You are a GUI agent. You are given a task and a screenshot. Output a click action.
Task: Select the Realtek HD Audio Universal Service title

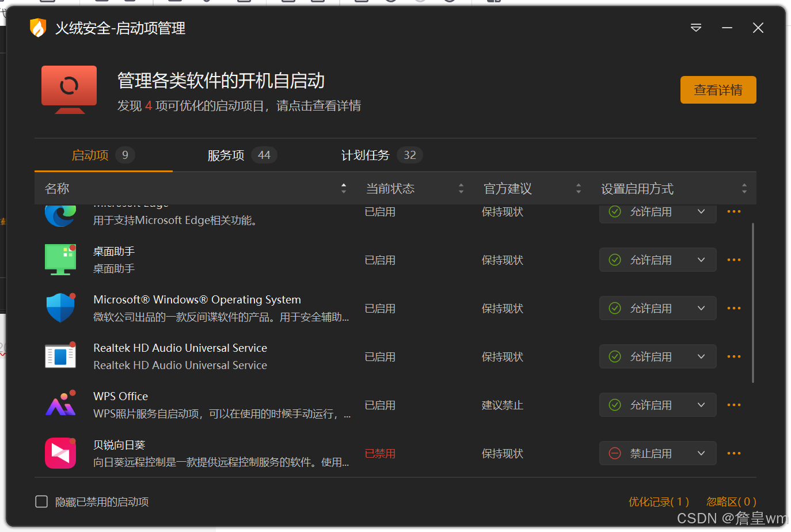coord(180,348)
